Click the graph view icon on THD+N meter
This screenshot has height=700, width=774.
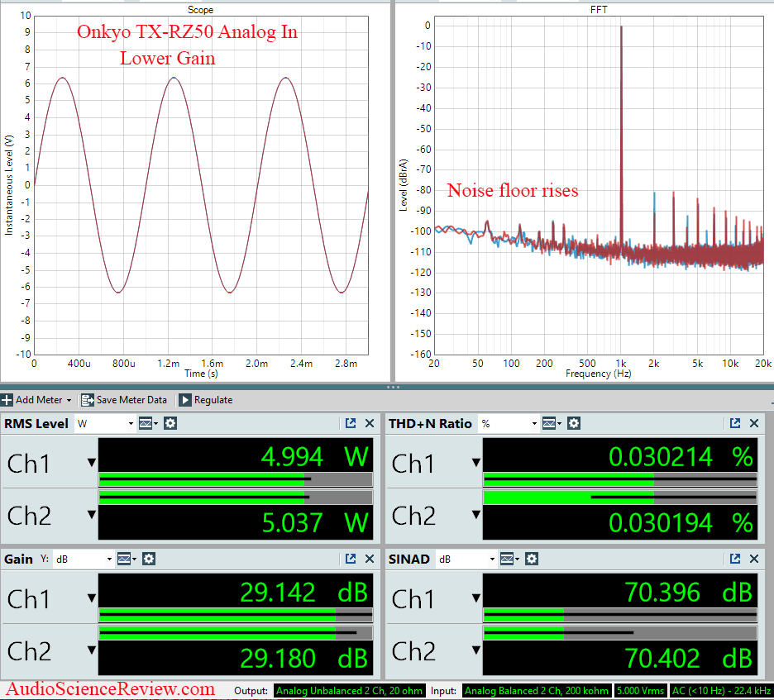(x=551, y=423)
